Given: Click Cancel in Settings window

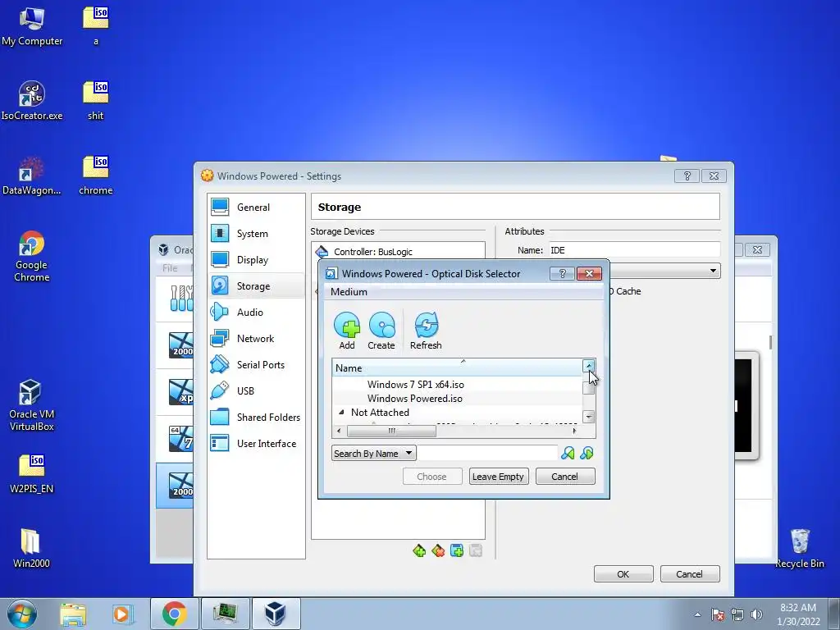Looking at the screenshot, I should [x=689, y=573].
